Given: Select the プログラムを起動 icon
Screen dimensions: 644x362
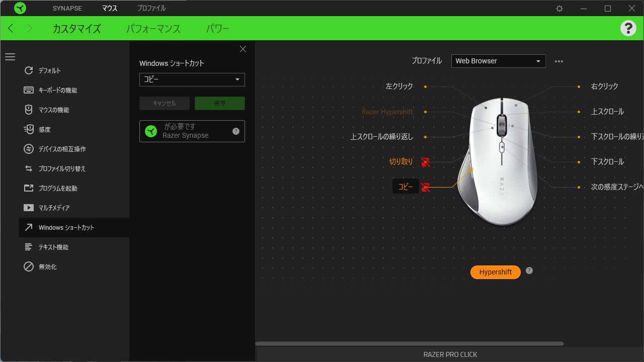Looking at the screenshot, I should pyautogui.click(x=29, y=188).
